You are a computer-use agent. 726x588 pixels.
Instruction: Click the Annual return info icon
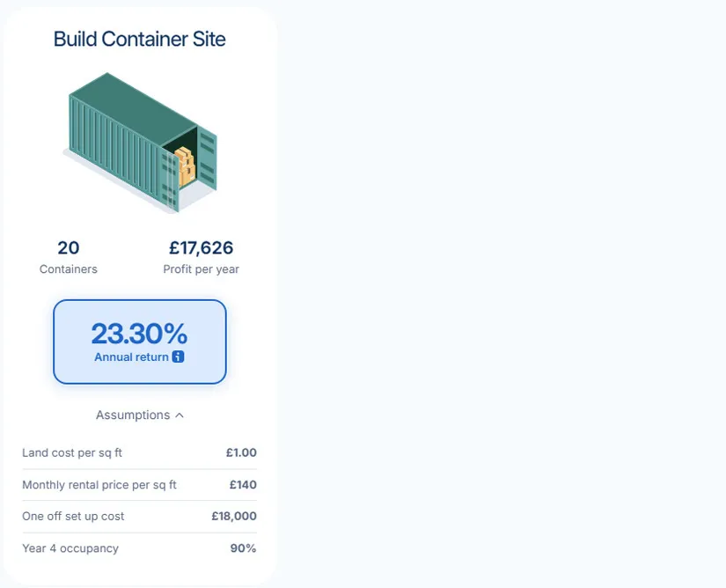coord(179,356)
